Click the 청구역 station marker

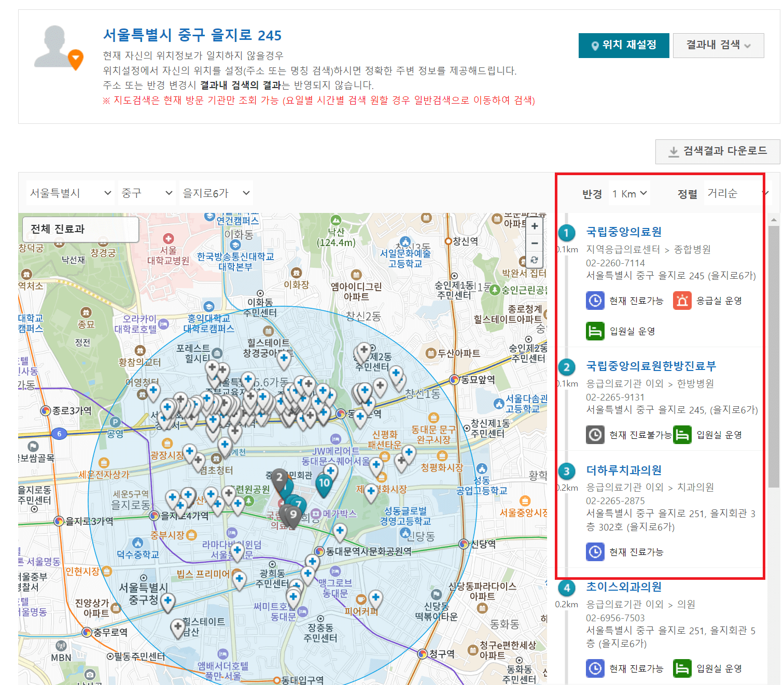click(x=423, y=654)
